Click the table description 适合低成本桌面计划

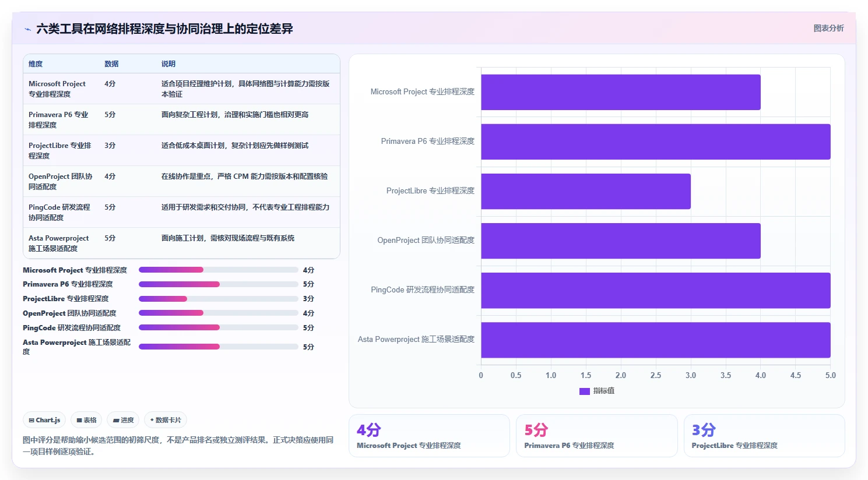tap(235, 146)
